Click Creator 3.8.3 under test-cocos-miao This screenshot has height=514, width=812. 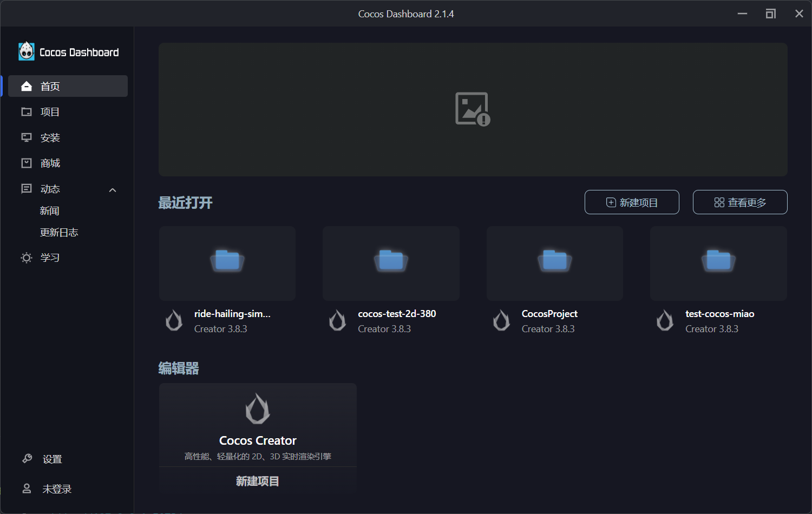pyautogui.click(x=712, y=329)
